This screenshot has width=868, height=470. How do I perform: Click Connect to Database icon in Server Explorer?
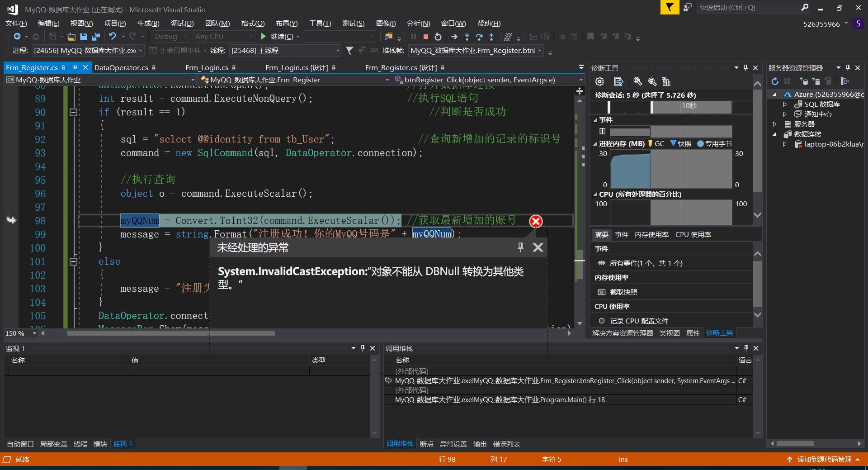[803, 81]
